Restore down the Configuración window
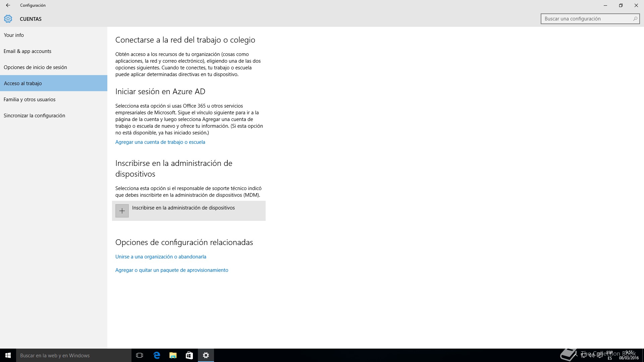This screenshot has height=362, width=644. click(x=621, y=5)
